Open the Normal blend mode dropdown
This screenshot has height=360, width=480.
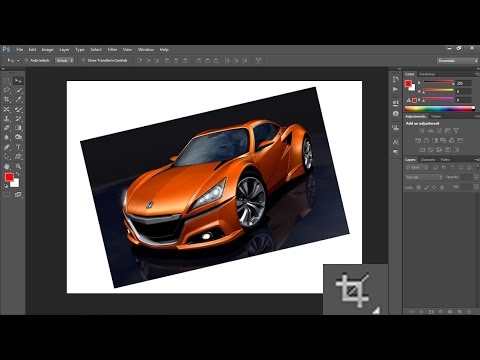pyautogui.click(x=424, y=177)
